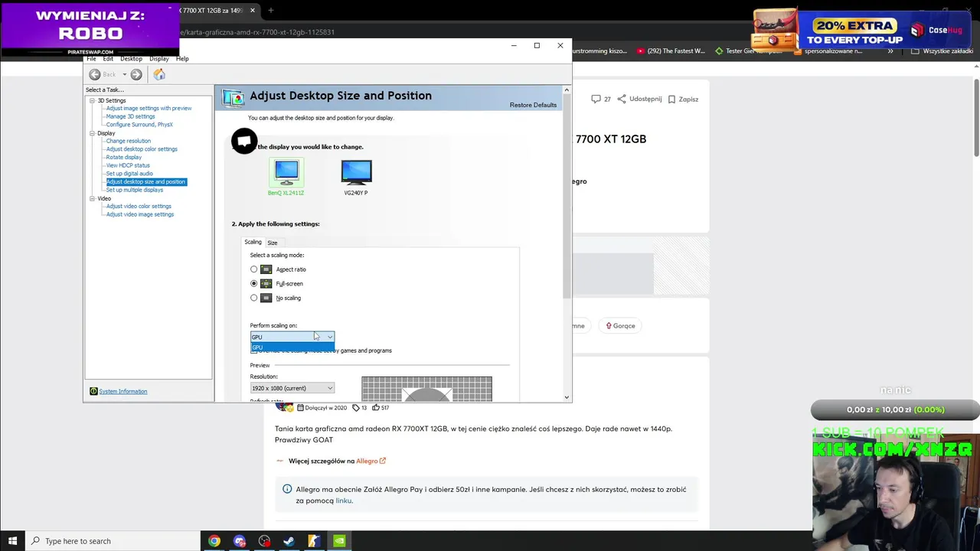This screenshot has width=980, height=551.
Task: Open Change resolution task
Action: 129,141
